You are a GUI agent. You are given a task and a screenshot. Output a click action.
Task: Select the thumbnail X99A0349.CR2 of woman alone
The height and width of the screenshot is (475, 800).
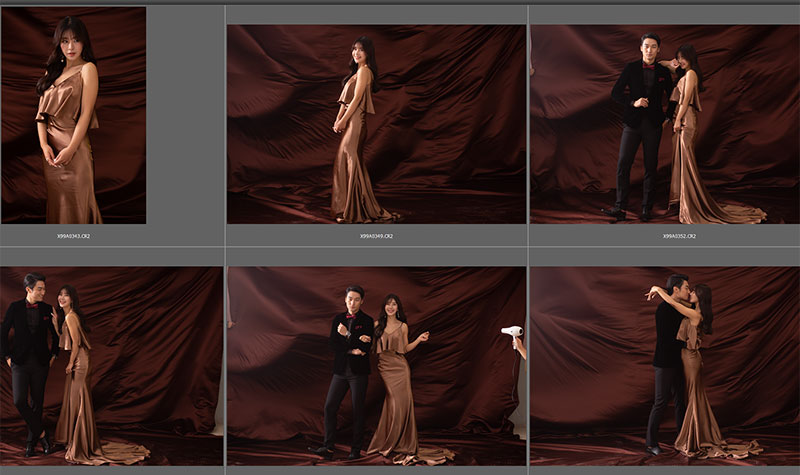[x=377, y=124]
